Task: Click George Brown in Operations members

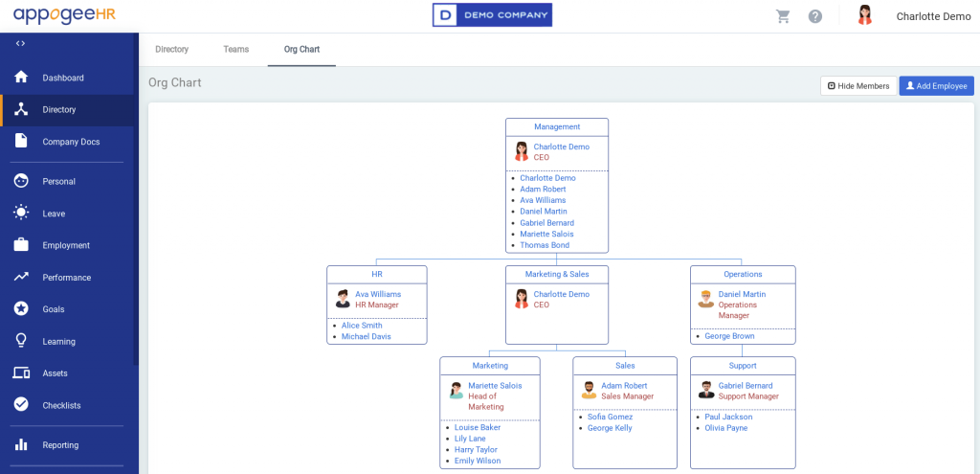Action: click(x=729, y=336)
